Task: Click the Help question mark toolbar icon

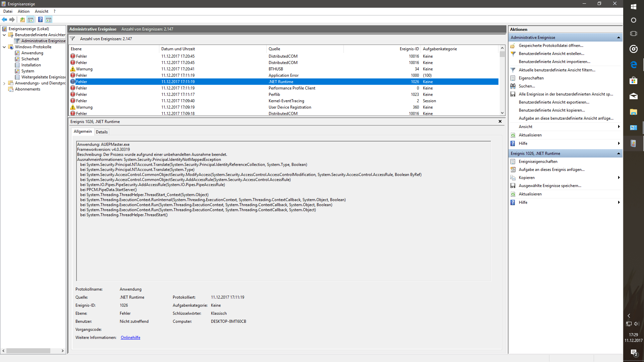Action: [40, 19]
